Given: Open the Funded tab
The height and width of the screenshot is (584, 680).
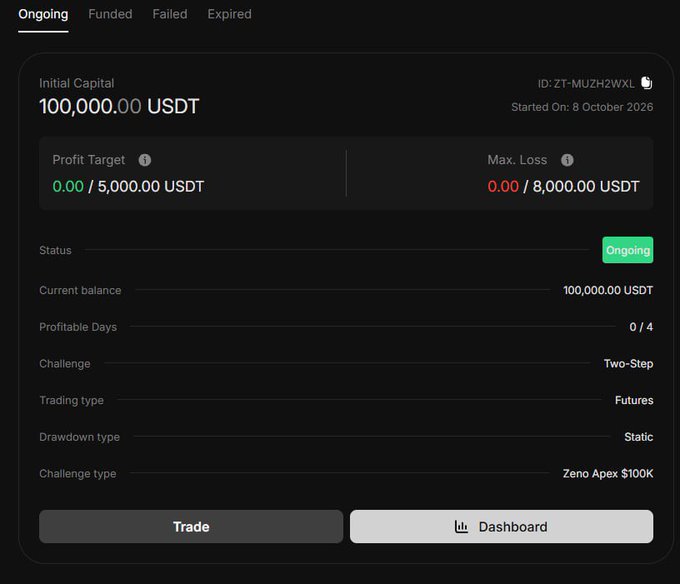Looking at the screenshot, I should click(110, 14).
